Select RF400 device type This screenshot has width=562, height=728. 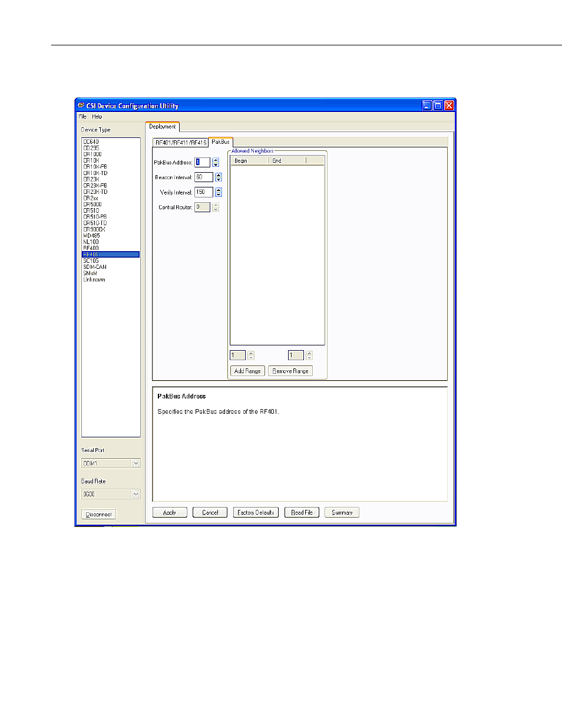point(91,248)
